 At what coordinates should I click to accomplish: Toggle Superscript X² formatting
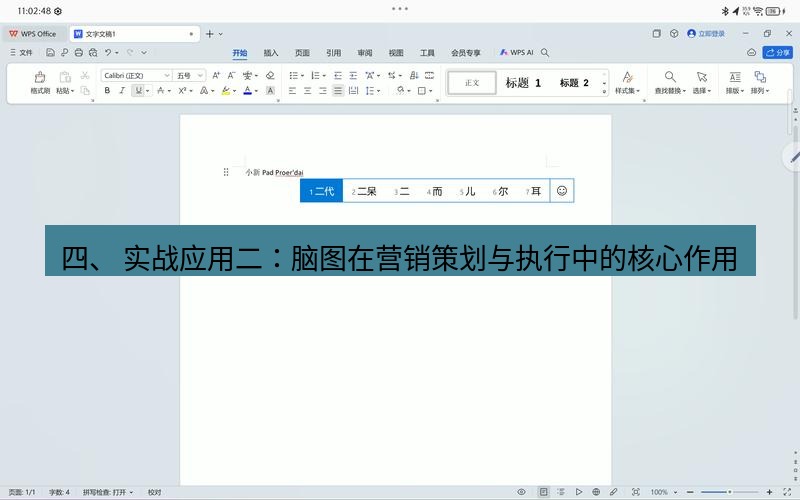point(182,91)
